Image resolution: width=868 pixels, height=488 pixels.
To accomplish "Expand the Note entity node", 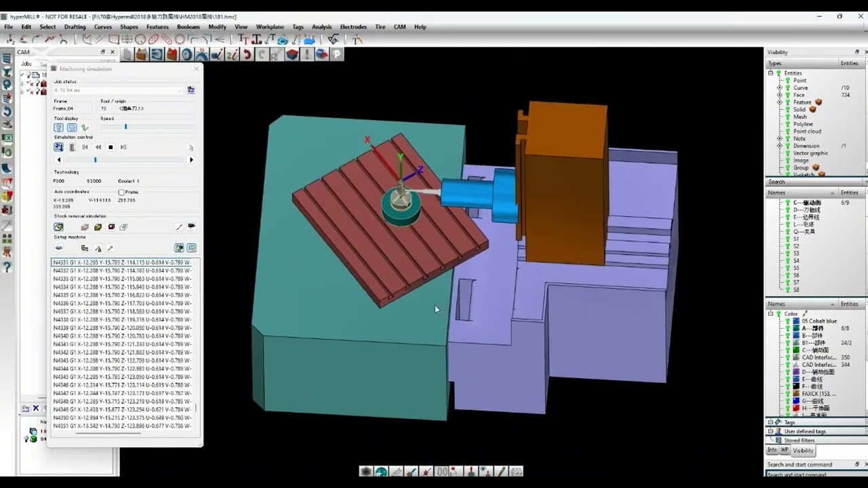I will coord(779,138).
